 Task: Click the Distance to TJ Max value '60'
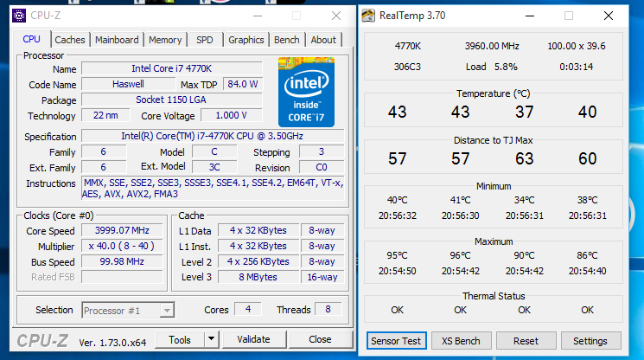(587, 158)
